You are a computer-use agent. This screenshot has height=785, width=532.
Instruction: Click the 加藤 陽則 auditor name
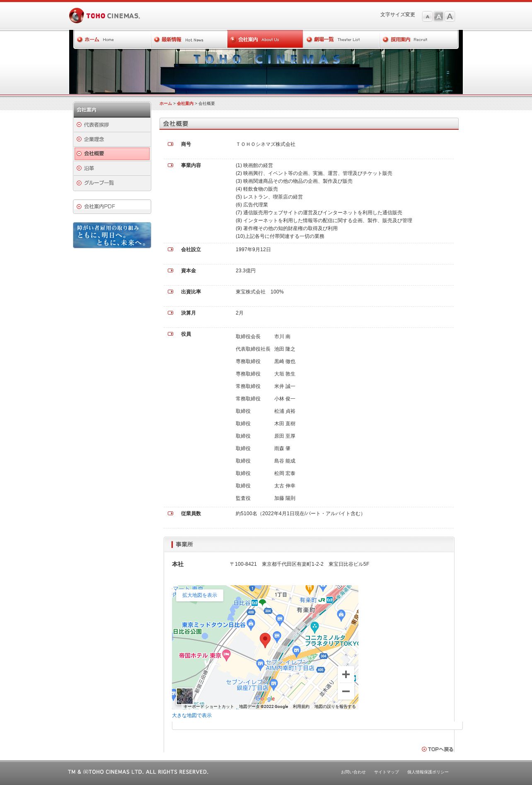[x=285, y=498]
